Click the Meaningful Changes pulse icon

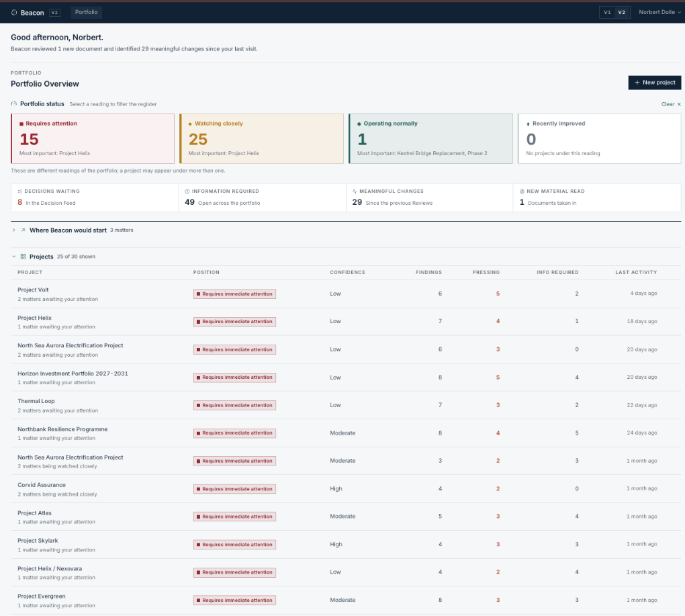(355, 191)
